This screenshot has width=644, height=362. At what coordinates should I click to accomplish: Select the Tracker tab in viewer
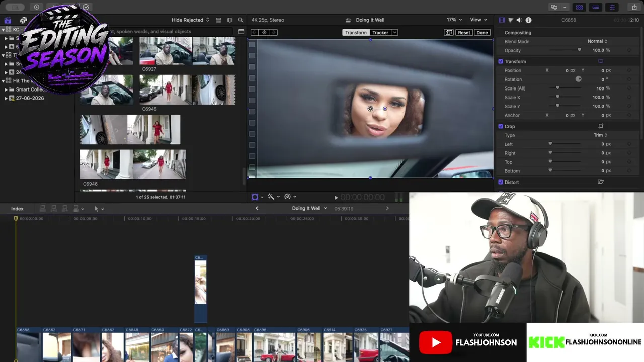pyautogui.click(x=380, y=33)
